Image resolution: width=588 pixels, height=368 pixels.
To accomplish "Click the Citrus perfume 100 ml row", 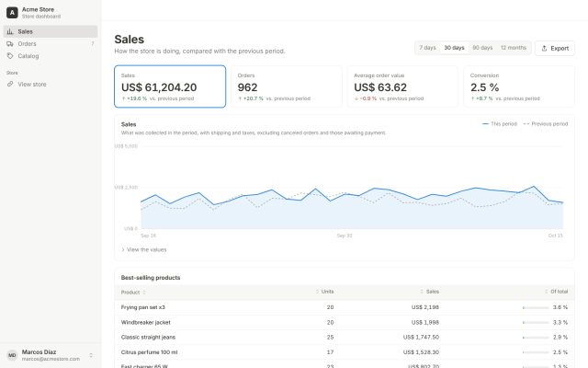I will tap(345, 352).
